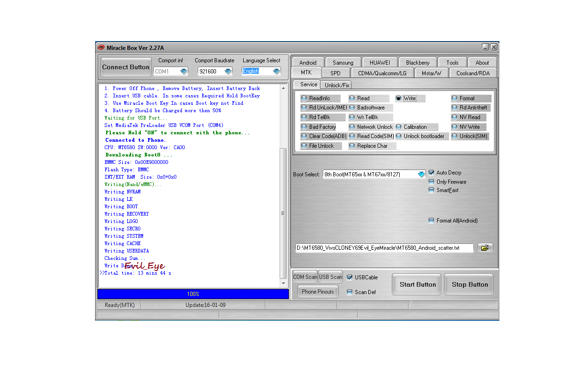Select File Unlock option
The width and height of the screenshot is (588, 385).
(321, 146)
